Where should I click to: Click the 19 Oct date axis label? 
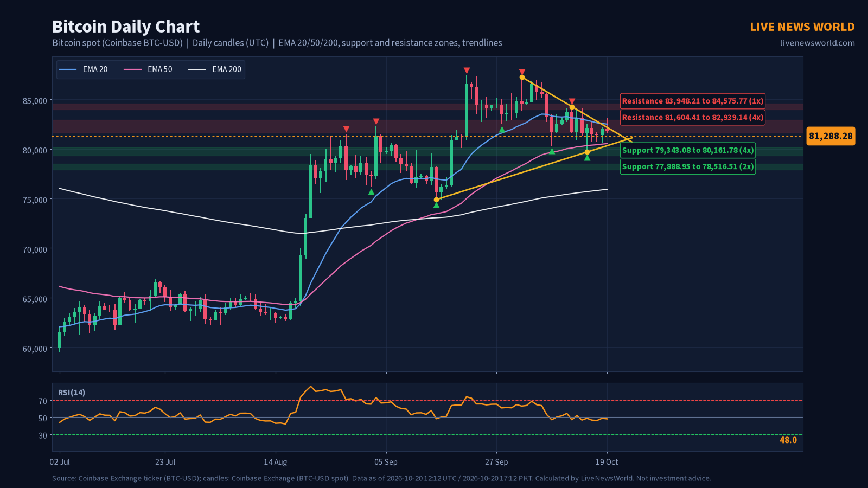point(607,462)
